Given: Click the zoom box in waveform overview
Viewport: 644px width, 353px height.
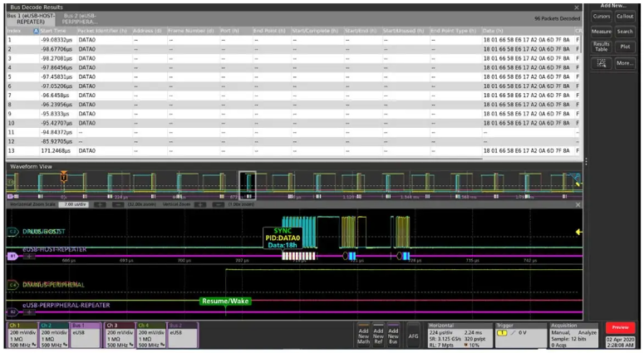Looking at the screenshot, I should coord(248,185).
